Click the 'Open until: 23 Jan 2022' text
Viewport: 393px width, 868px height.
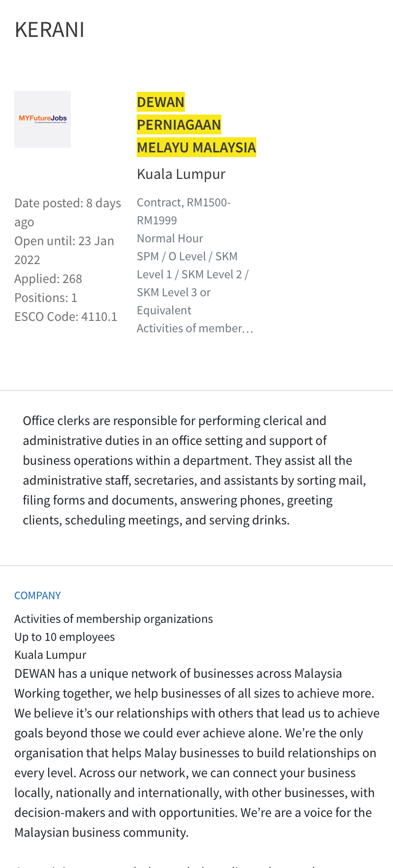64,250
